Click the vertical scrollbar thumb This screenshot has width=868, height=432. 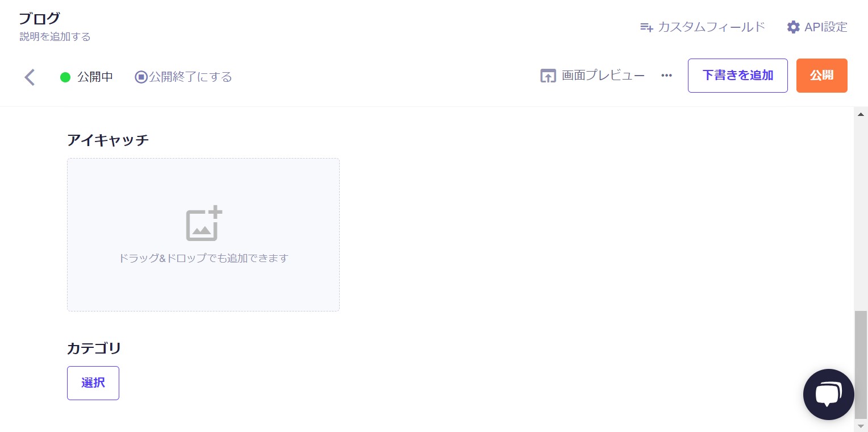pyautogui.click(x=861, y=364)
